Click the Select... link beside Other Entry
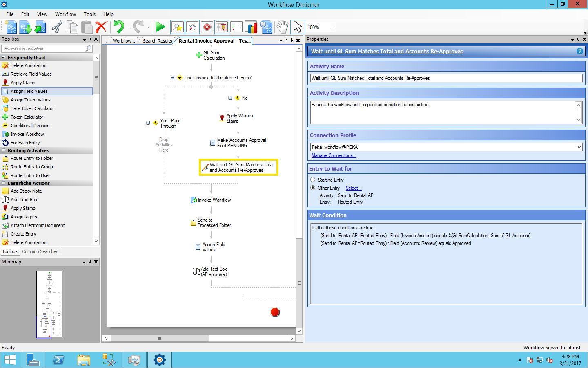The width and height of the screenshot is (588, 368). tap(353, 188)
